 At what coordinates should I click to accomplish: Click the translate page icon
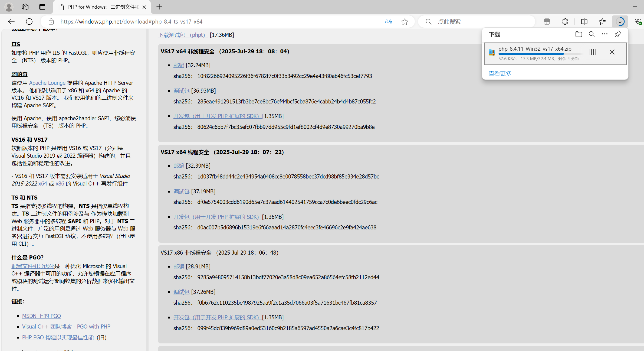coord(389,21)
